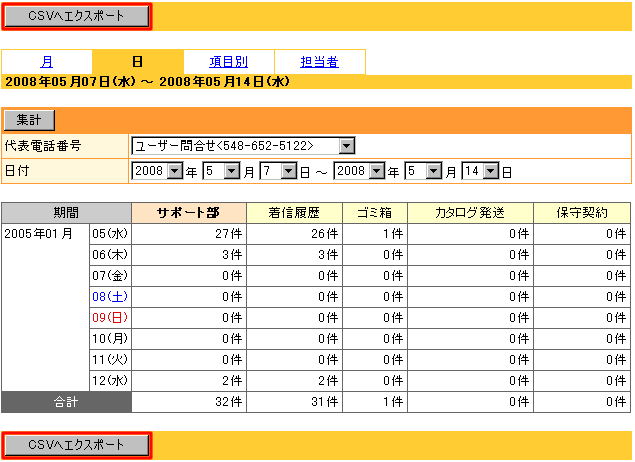The height and width of the screenshot is (462, 635).
Task: Click the top CSVへエクスポート button
Action: (x=77, y=16)
